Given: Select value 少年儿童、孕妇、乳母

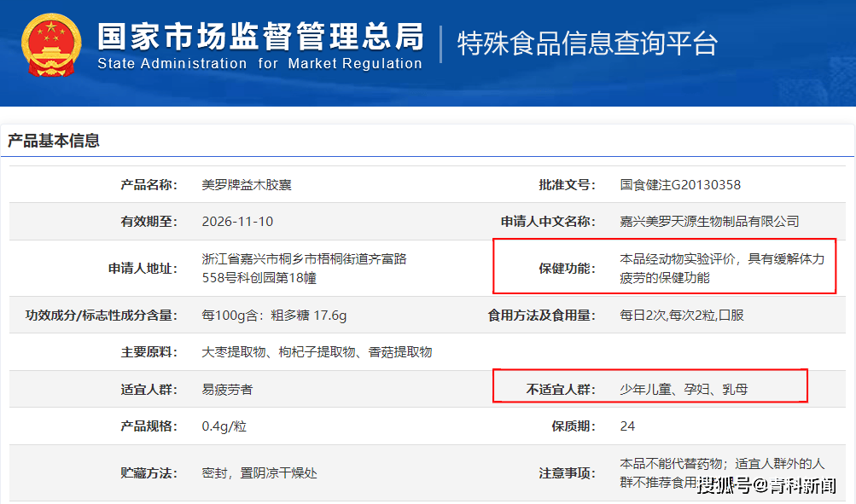Looking at the screenshot, I should point(684,390).
